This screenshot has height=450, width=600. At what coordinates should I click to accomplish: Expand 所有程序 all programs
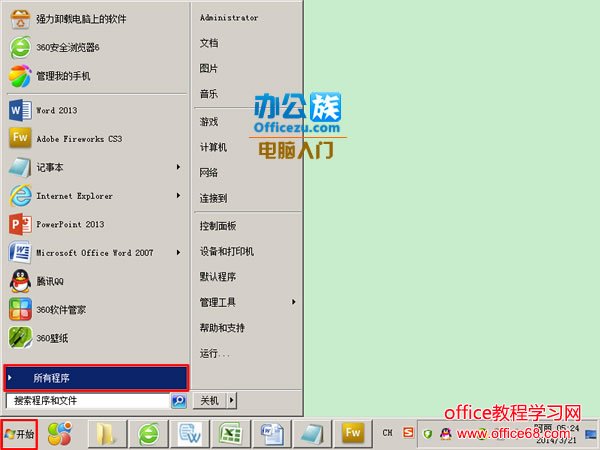coord(96,378)
